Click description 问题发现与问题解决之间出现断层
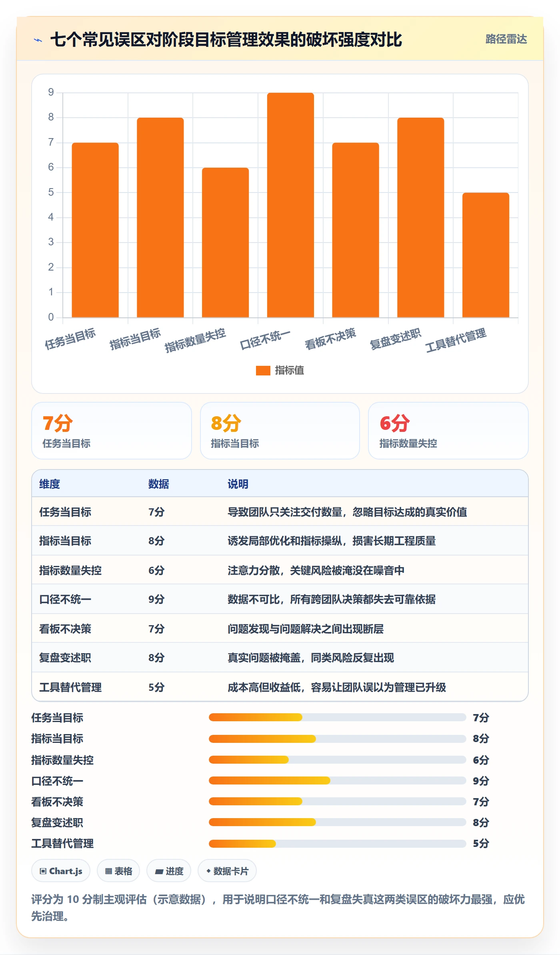The height and width of the screenshot is (955, 560). [x=306, y=629]
